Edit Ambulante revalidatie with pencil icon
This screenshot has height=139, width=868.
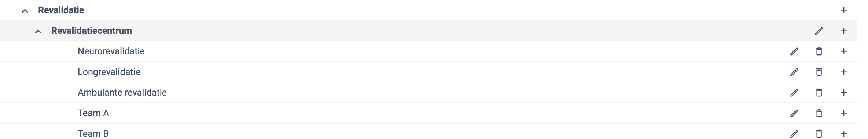794,93
